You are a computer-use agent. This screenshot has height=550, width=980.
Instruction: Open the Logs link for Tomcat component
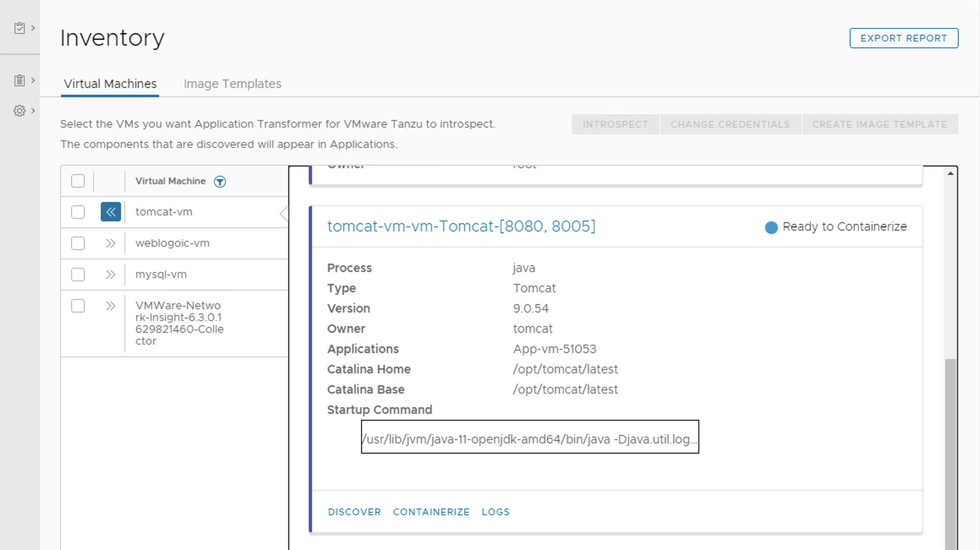495,512
